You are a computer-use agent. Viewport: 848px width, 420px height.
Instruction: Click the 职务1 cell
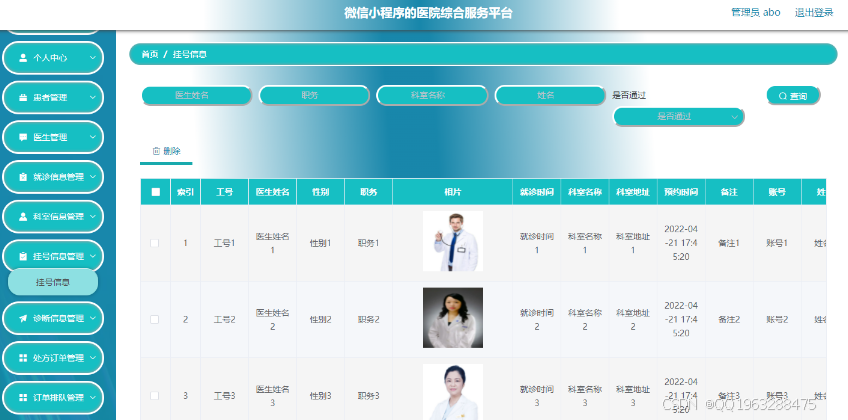[368, 243]
